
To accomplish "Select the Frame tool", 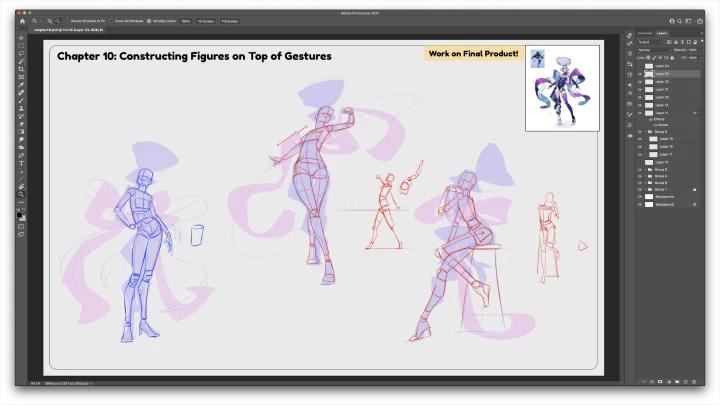I will point(21,77).
